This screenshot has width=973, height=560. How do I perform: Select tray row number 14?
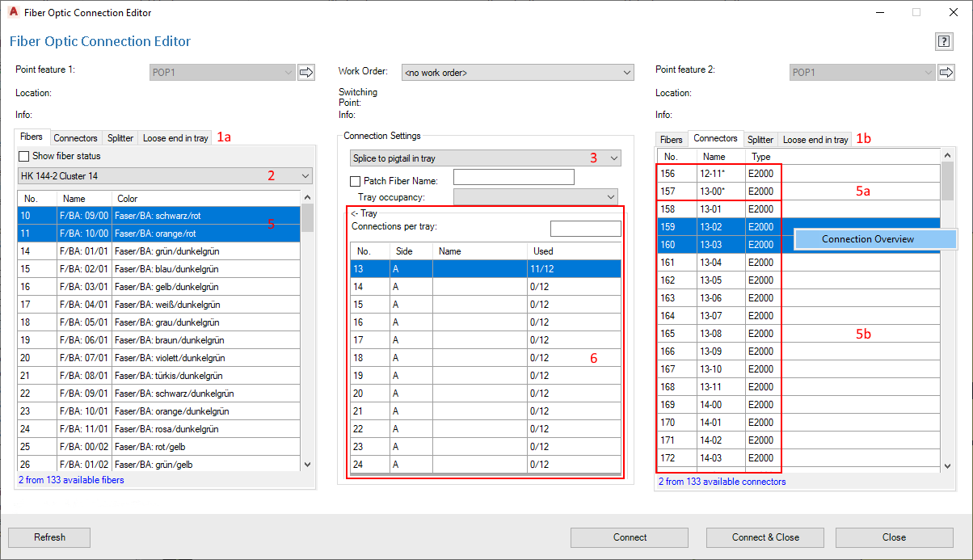click(x=486, y=287)
